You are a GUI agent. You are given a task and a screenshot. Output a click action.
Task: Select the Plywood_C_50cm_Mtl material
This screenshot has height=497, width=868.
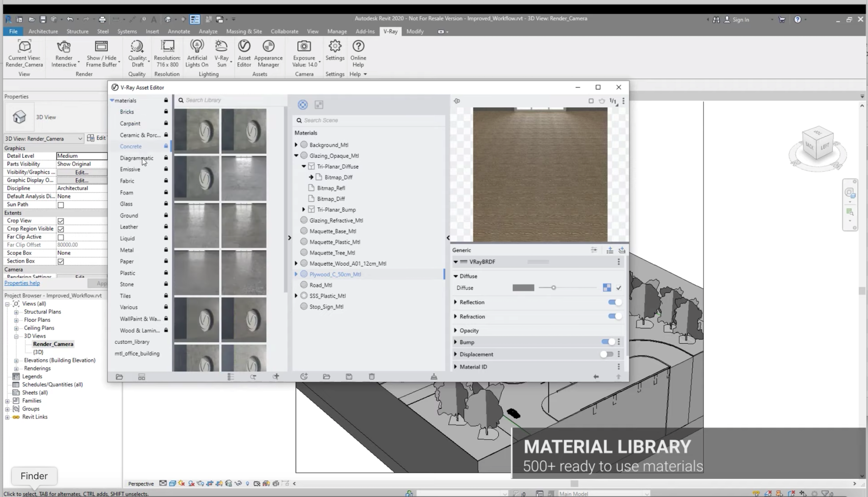335,274
